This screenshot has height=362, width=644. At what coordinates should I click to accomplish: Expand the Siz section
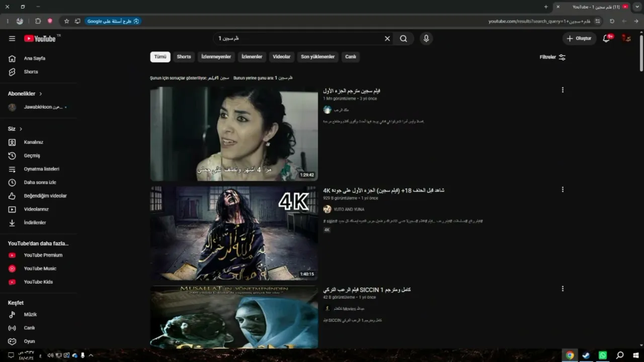click(x=15, y=129)
